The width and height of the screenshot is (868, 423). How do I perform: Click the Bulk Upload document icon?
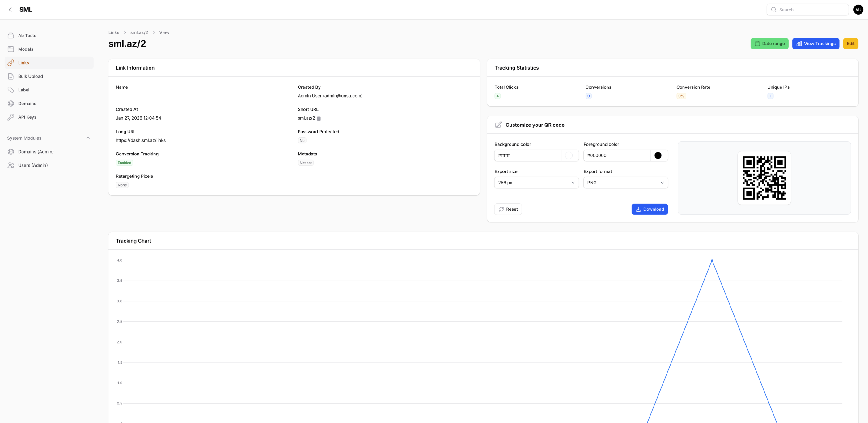tap(11, 76)
